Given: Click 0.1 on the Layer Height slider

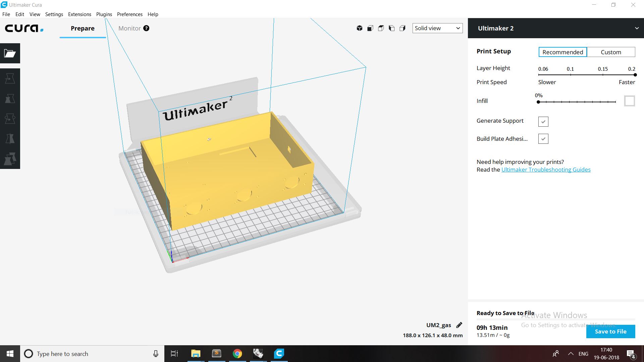Looking at the screenshot, I should pyautogui.click(x=570, y=75).
